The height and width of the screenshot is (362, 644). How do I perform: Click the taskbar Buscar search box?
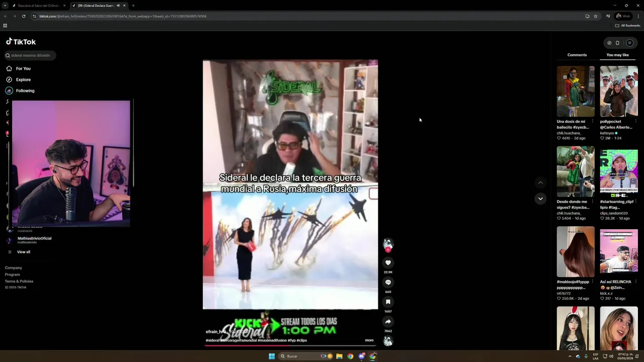point(306,356)
